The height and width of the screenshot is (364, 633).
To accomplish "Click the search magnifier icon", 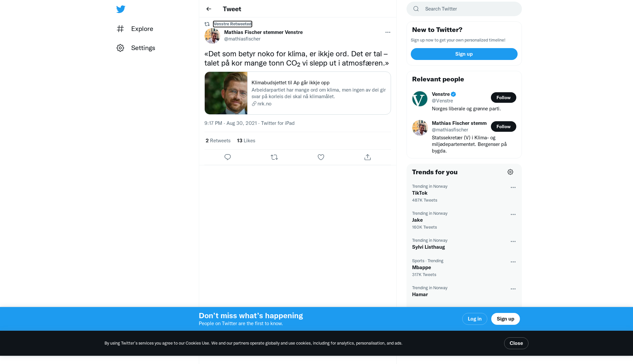I will pos(416,9).
